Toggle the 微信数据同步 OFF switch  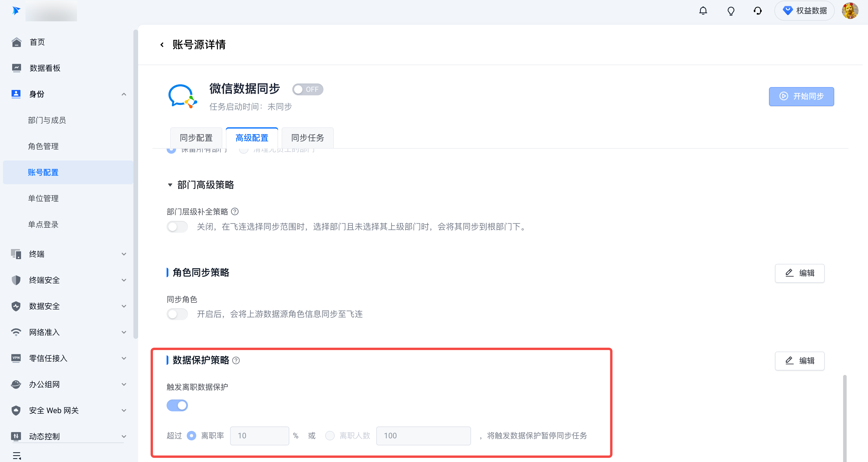click(307, 89)
